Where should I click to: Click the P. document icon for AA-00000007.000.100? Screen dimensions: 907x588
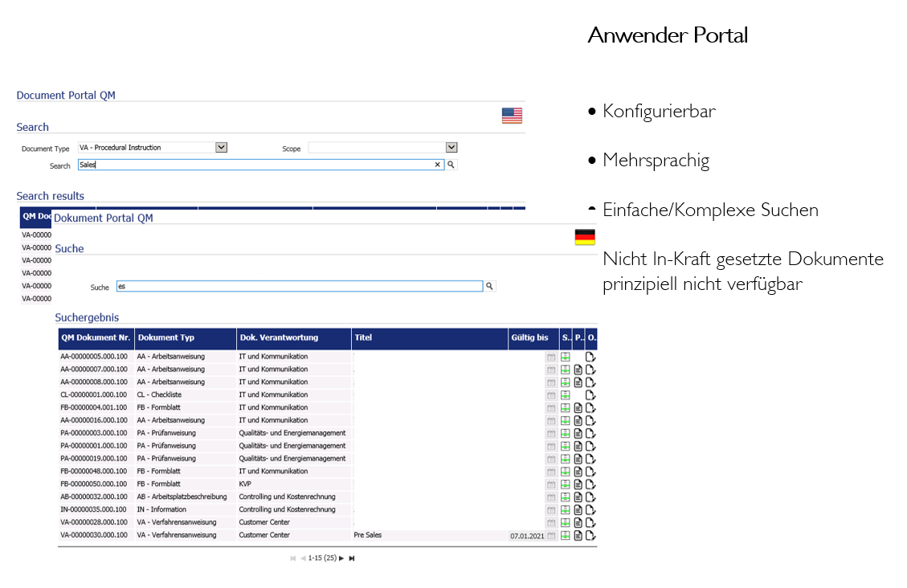tap(578, 370)
